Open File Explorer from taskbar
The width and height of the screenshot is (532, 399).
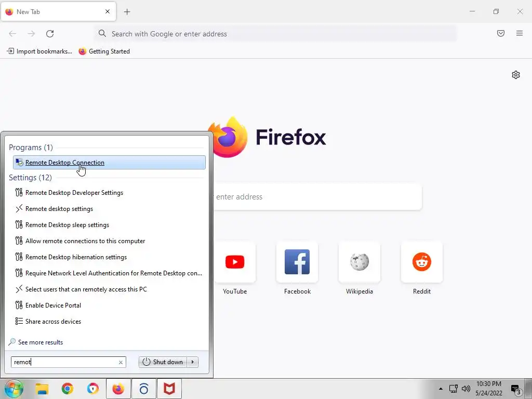[x=42, y=389]
